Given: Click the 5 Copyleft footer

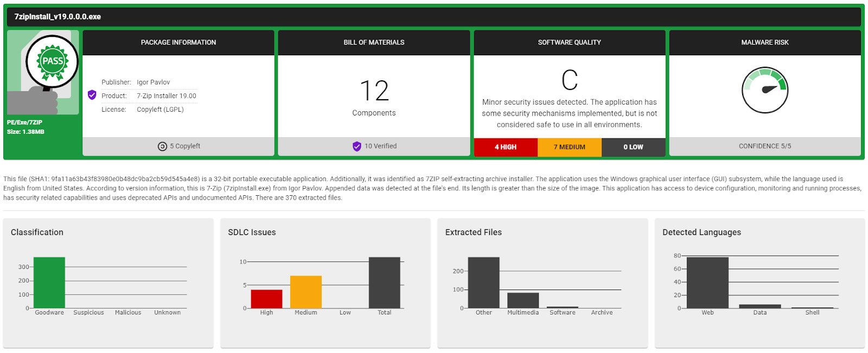Looking at the screenshot, I should click(x=178, y=146).
